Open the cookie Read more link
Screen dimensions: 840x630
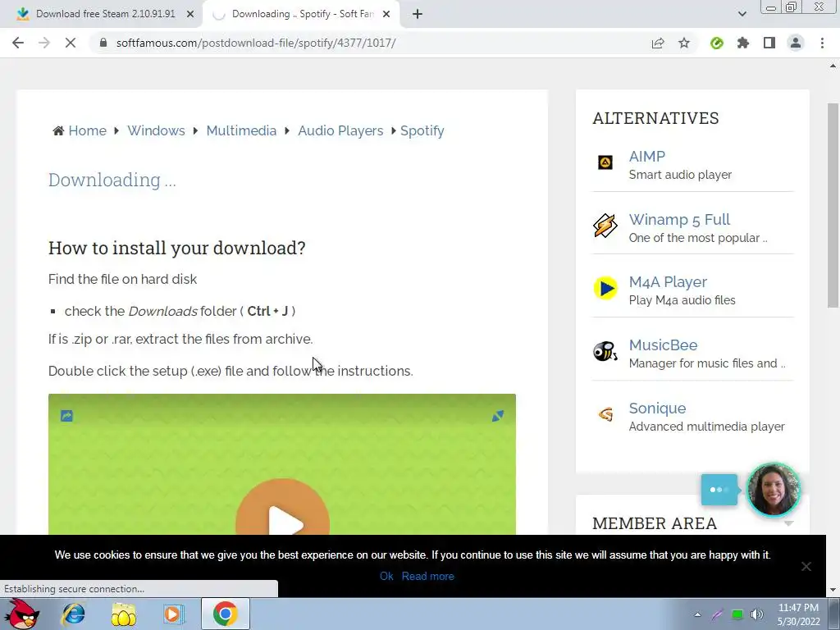[x=427, y=576]
